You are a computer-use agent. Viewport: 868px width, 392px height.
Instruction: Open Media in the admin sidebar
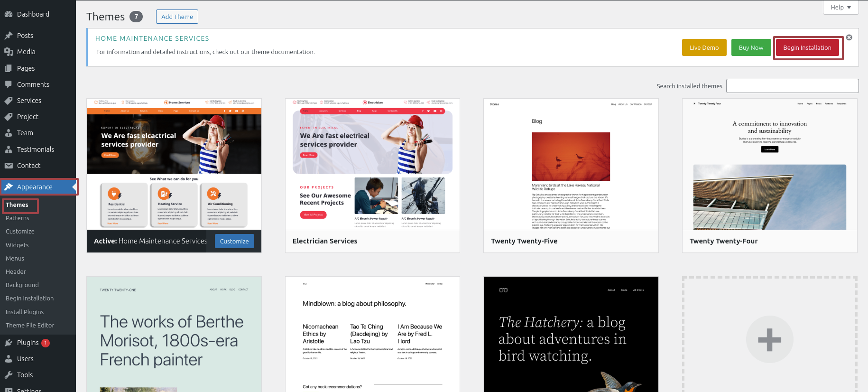pyautogui.click(x=26, y=52)
